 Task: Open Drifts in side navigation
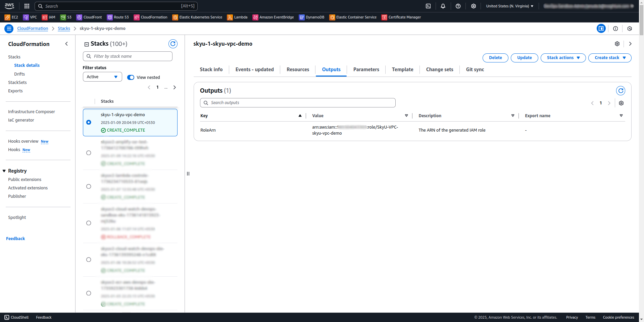pos(19,74)
